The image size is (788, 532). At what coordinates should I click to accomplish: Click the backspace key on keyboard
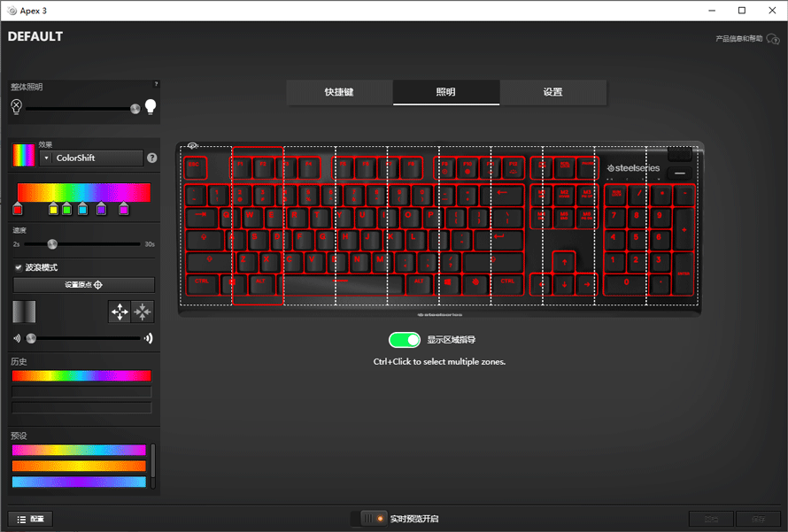pyautogui.click(x=501, y=196)
